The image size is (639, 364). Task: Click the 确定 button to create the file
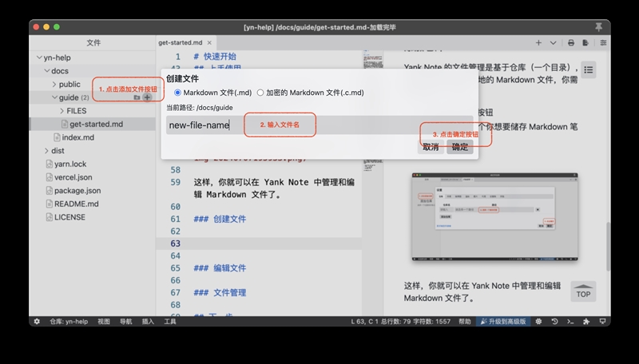460,147
